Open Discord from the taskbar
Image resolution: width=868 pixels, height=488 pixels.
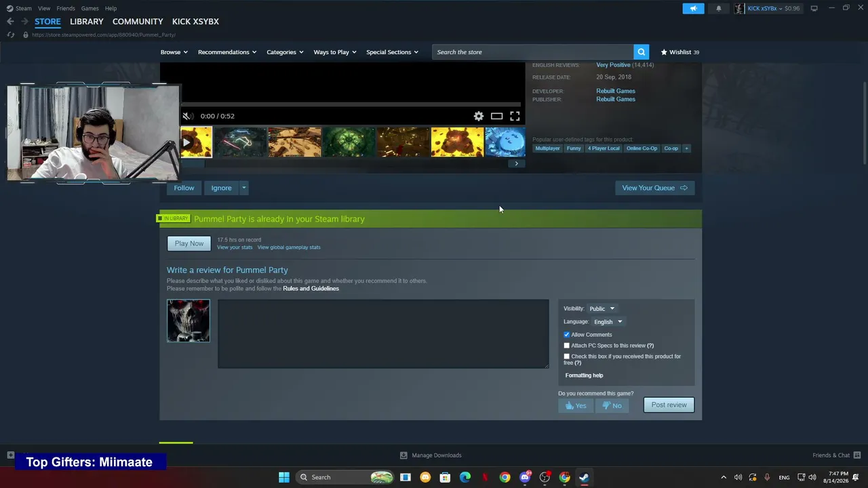tap(525, 477)
